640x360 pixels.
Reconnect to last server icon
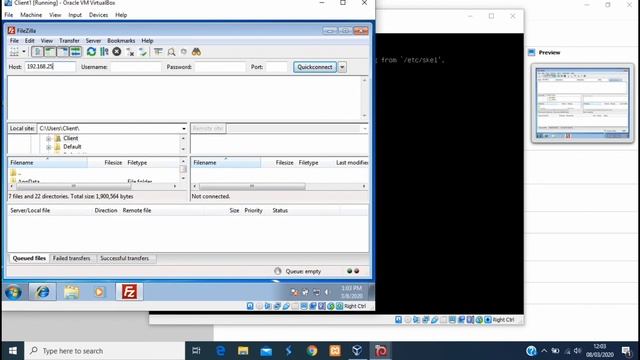(143, 52)
